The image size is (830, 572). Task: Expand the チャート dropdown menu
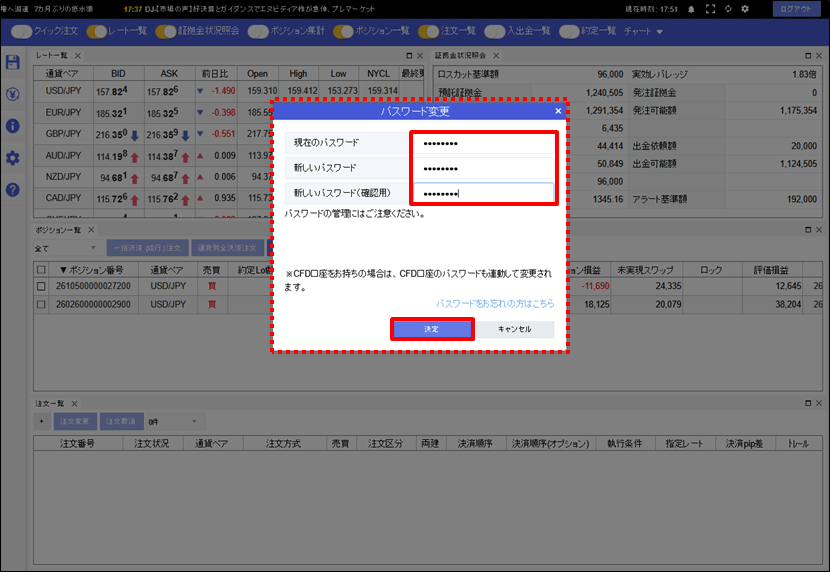tap(643, 31)
